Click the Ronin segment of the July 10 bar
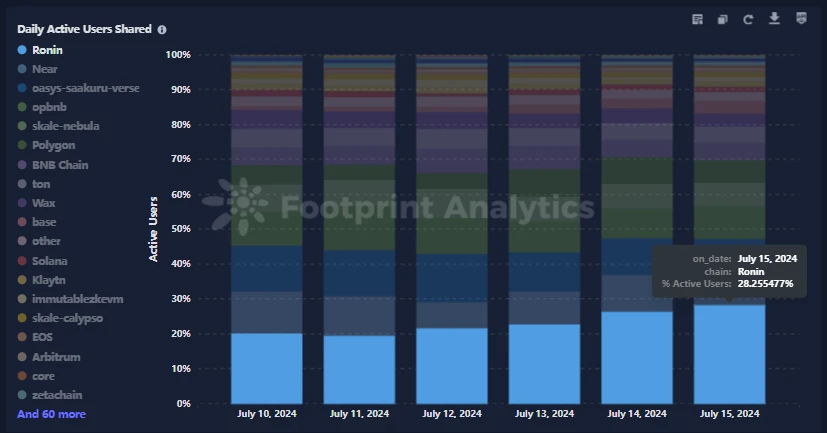Viewport: 827px width, 433px height. tap(267, 369)
